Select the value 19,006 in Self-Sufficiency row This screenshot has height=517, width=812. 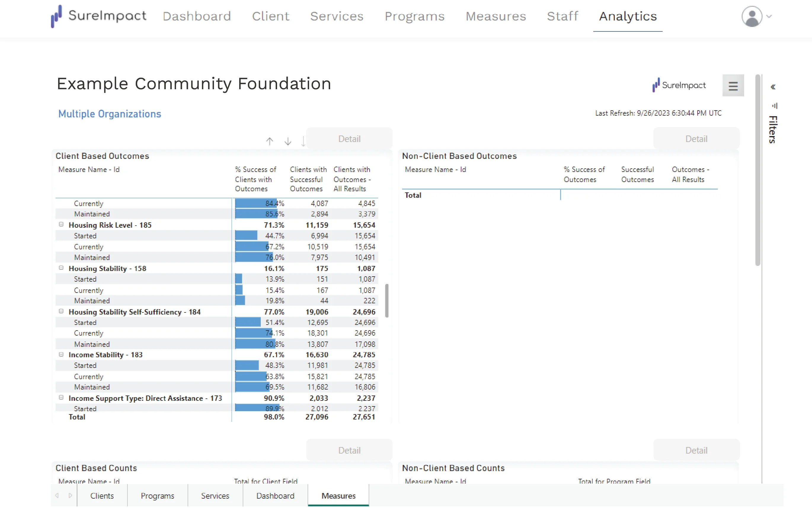(x=317, y=312)
